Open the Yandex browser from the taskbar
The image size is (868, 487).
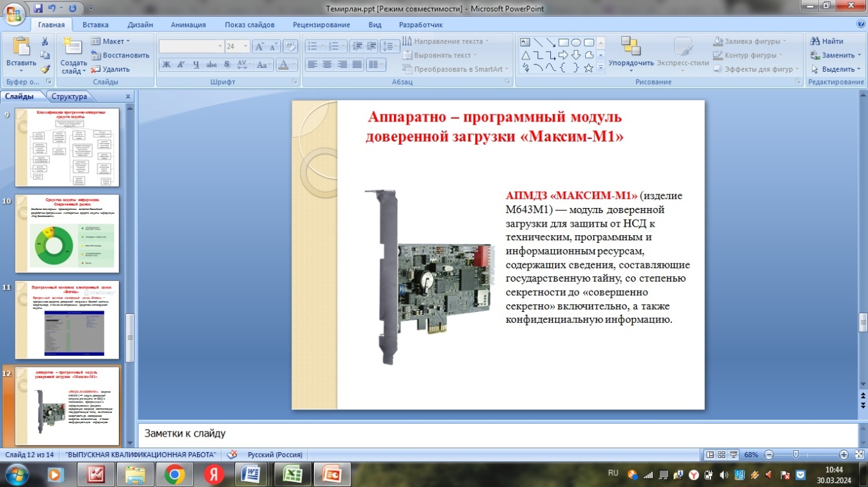click(214, 475)
